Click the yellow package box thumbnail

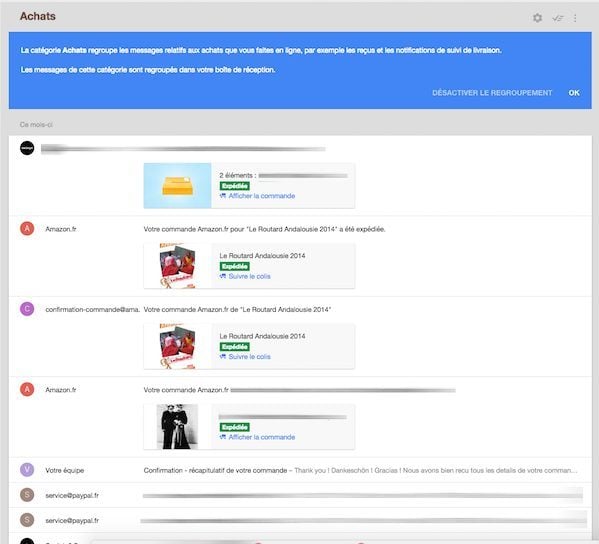(177, 186)
